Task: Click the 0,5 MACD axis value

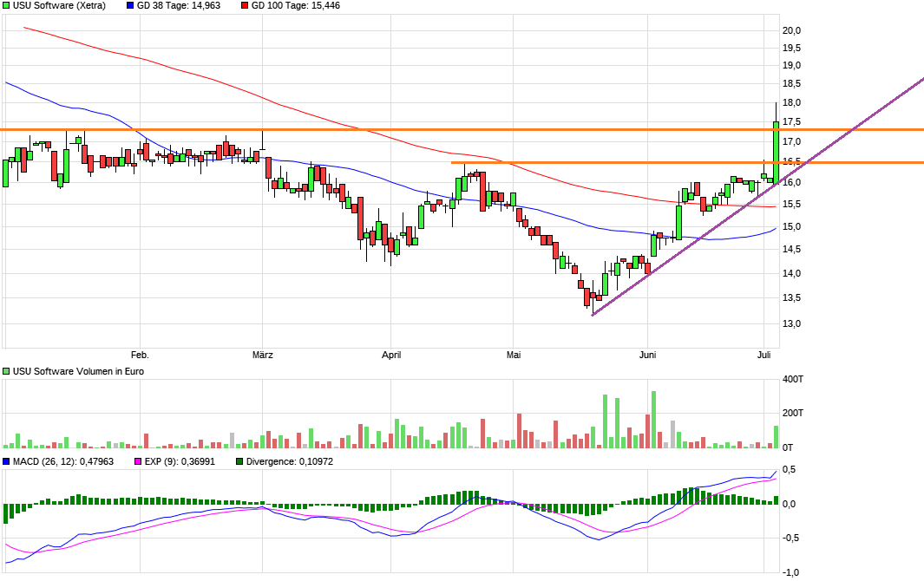Action: (789, 470)
